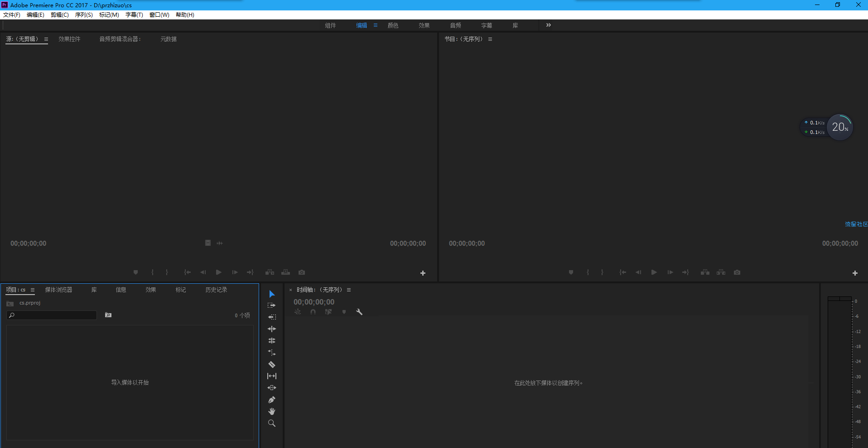This screenshot has width=868, height=448.
Task: Select the Slip tool
Action: coord(272,376)
